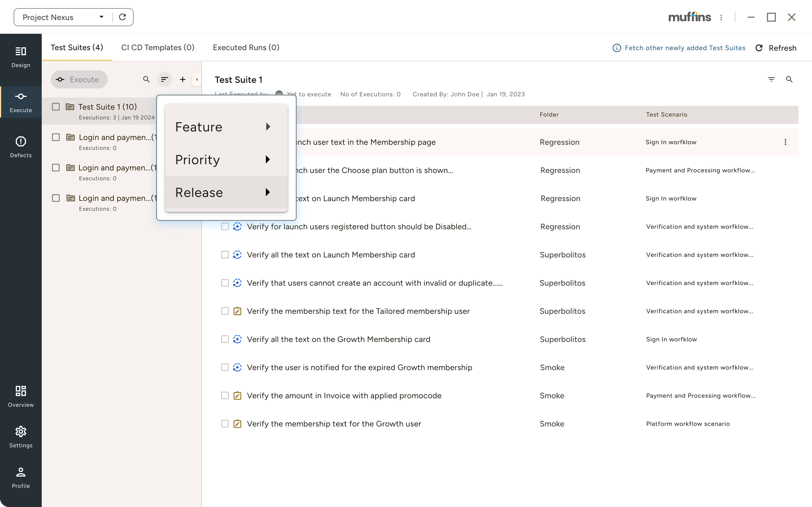Switch to the CI CD Templates tab

coord(158,48)
